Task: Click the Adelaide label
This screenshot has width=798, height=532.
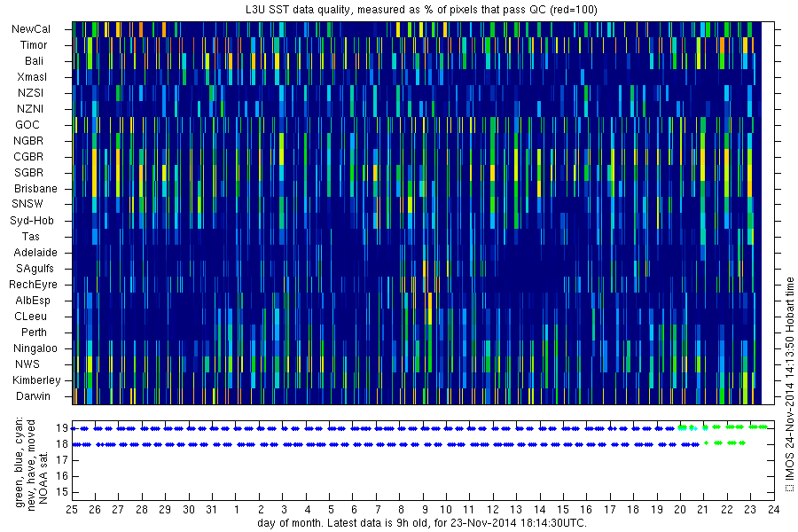Action: click(35, 252)
